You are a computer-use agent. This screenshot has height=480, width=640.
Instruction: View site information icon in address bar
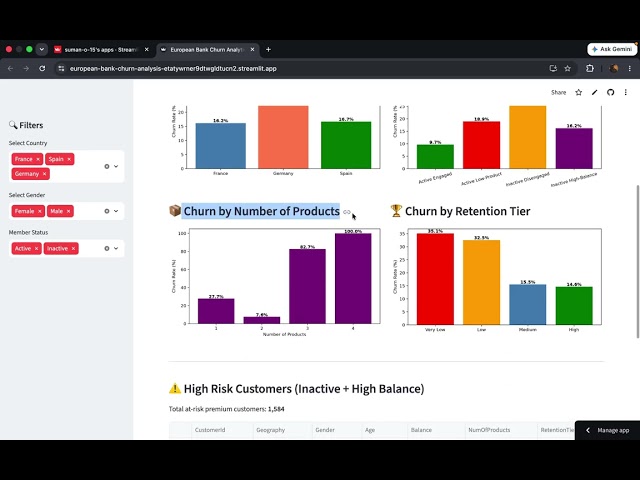(x=61, y=69)
